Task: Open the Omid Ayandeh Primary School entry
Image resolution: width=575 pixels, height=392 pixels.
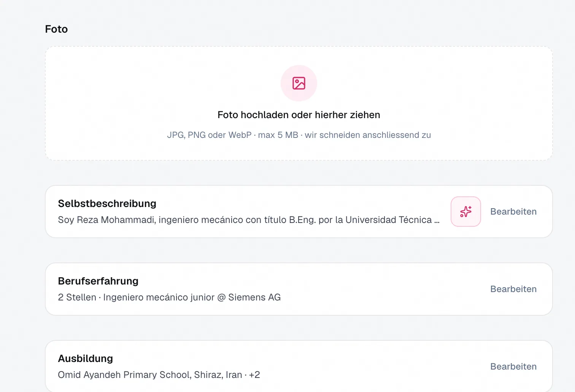Action: tap(150, 375)
